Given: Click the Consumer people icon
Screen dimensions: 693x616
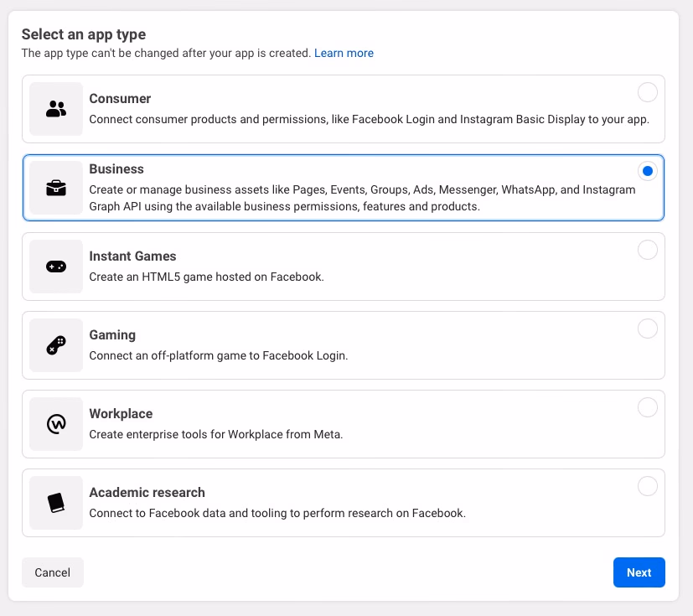Looking at the screenshot, I should click(x=55, y=109).
